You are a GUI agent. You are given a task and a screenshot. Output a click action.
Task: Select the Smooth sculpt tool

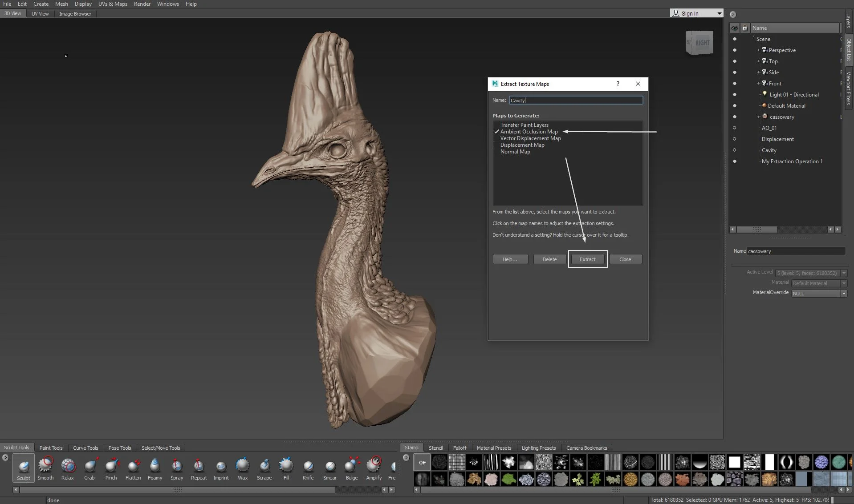(x=45, y=467)
